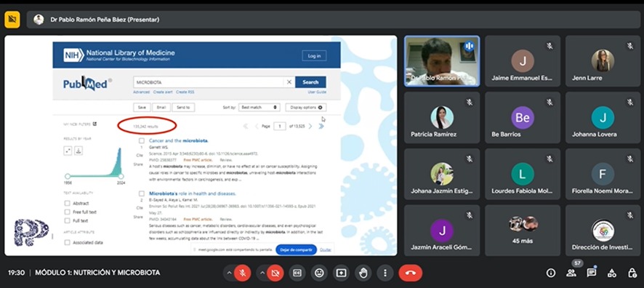Click the yellow icon left of the presenter bar
The width and height of the screenshot is (644, 288).
pos(12,20)
